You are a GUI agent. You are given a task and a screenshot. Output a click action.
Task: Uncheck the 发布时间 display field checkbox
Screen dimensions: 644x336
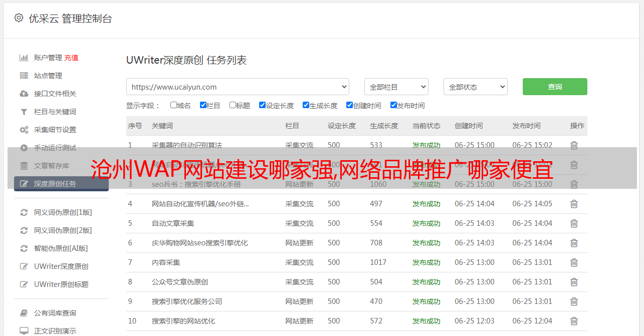click(393, 105)
